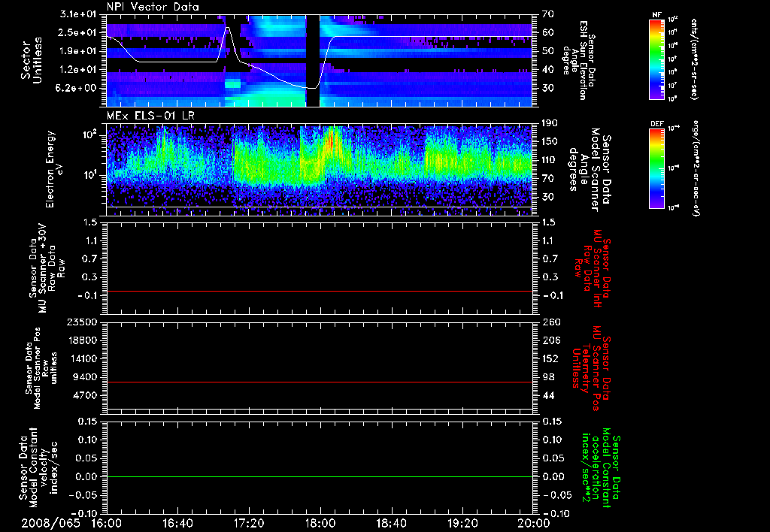The height and width of the screenshot is (532, 770).
Task: Click the 152 telemetry tick value
Action: tap(551, 358)
